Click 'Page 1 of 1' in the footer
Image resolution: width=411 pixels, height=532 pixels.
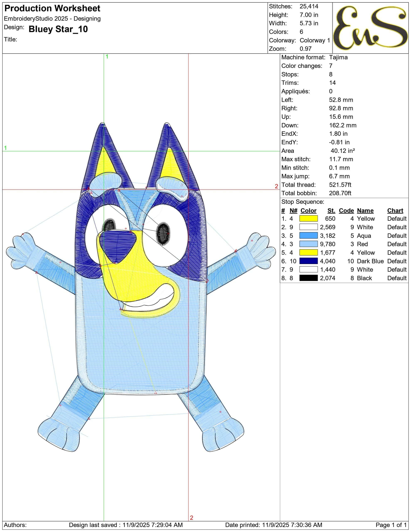[x=391, y=525]
